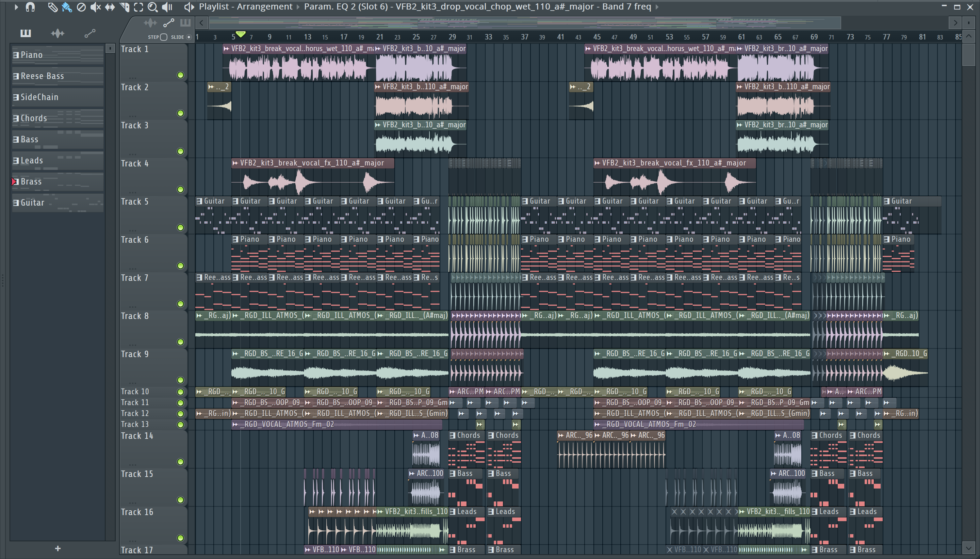Select the Mute tool
The image size is (980, 559).
tap(95, 7)
